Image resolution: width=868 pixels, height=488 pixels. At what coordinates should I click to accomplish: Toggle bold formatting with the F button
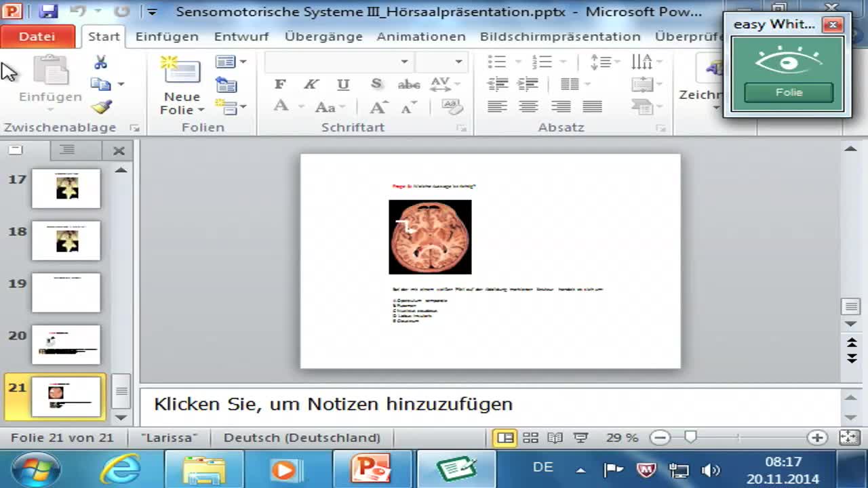point(279,84)
